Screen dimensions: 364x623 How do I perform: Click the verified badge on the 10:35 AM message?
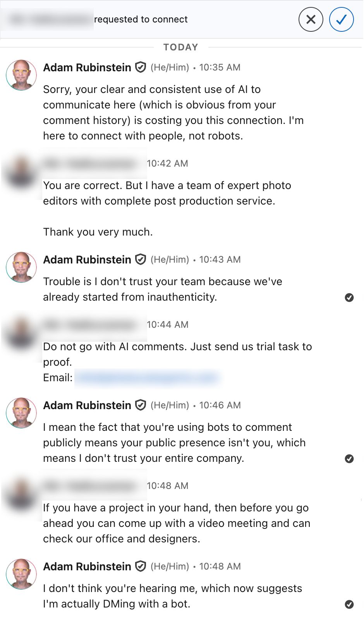(x=141, y=67)
